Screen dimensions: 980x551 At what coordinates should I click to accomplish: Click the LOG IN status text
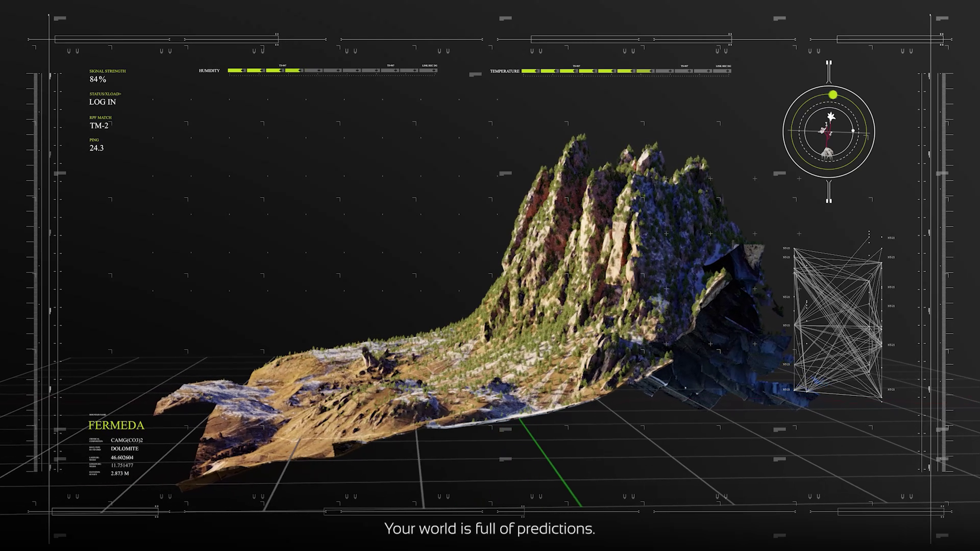point(103,102)
